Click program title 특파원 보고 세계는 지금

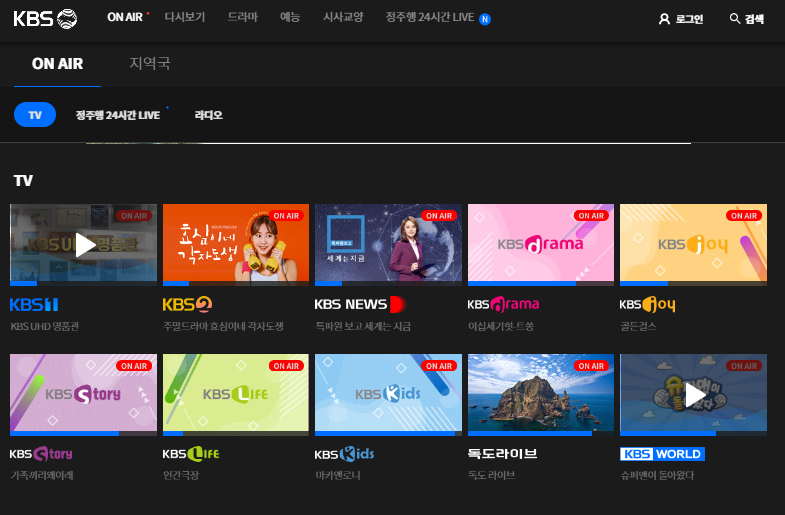[x=363, y=326]
